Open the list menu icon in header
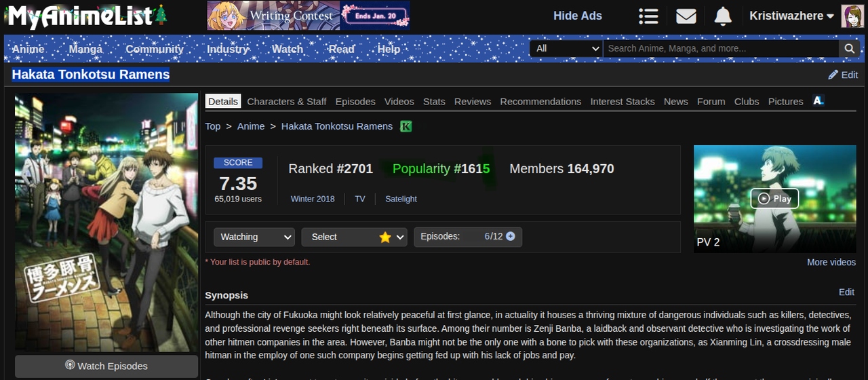 point(649,16)
